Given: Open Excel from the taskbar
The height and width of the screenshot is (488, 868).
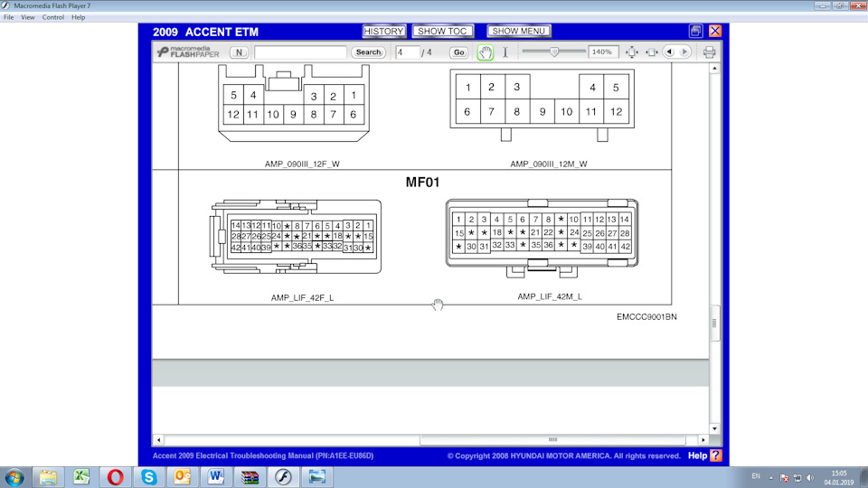Looking at the screenshot, I should 81,477.
